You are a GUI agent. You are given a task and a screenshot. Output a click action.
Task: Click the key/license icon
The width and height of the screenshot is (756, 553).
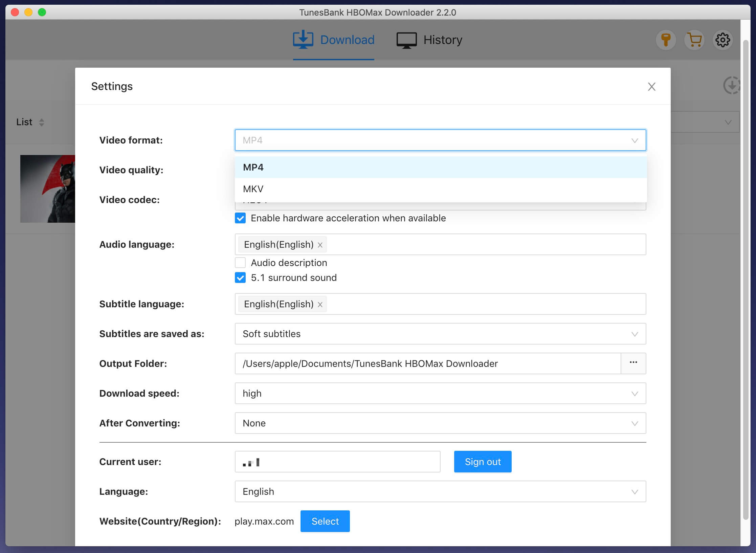point(666,40)
